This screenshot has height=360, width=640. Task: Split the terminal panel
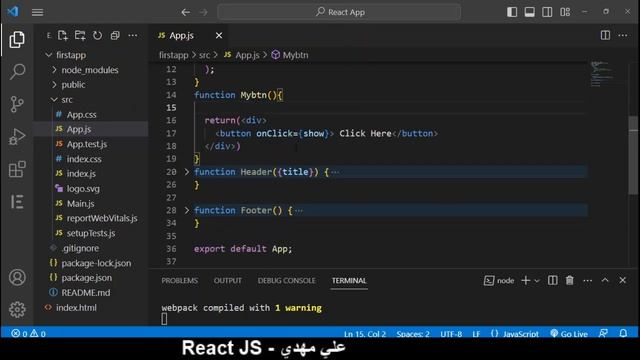point(553,280)
